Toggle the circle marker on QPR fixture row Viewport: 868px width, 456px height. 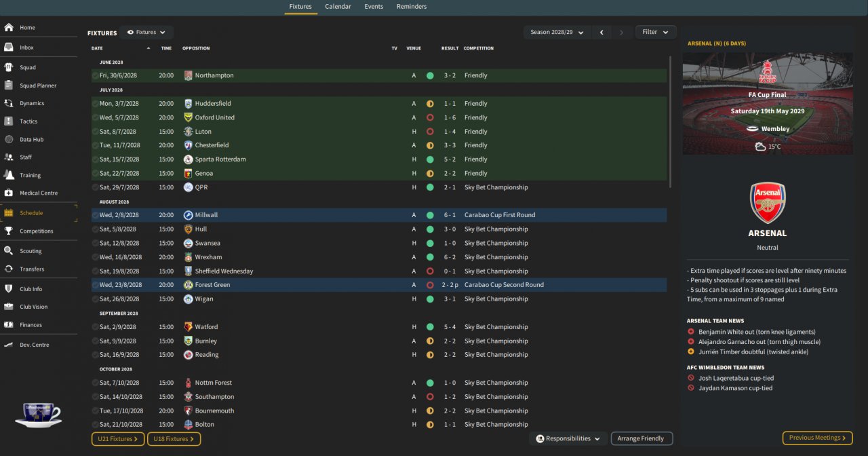95,187
